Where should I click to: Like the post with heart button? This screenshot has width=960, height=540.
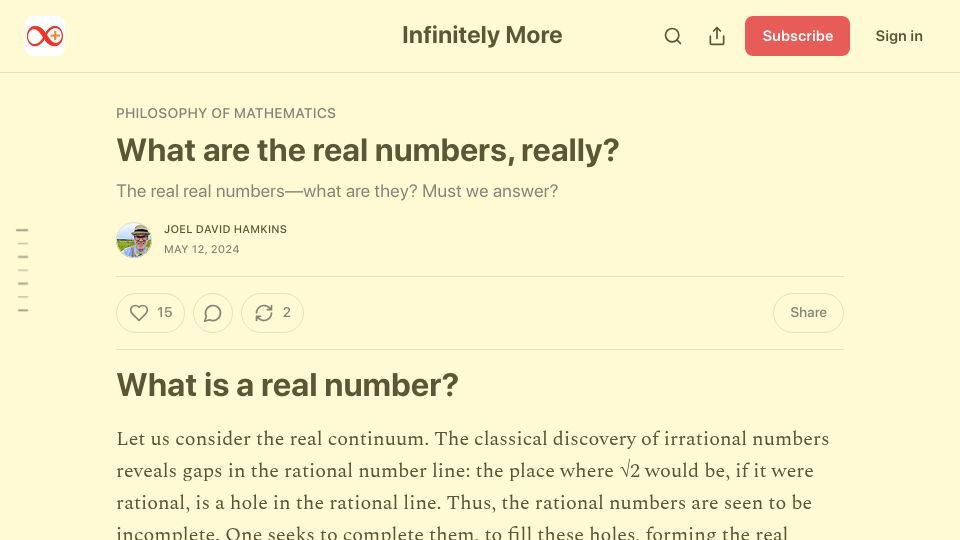(x=151, y=313)
